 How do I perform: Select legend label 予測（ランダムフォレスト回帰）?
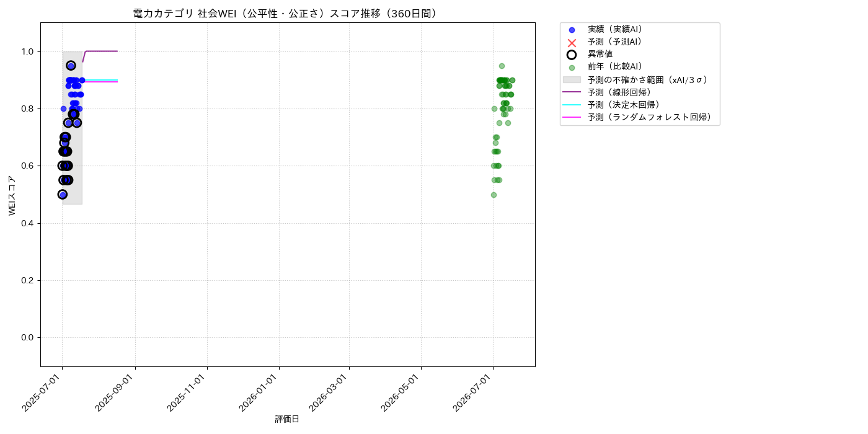click(650, 117)
